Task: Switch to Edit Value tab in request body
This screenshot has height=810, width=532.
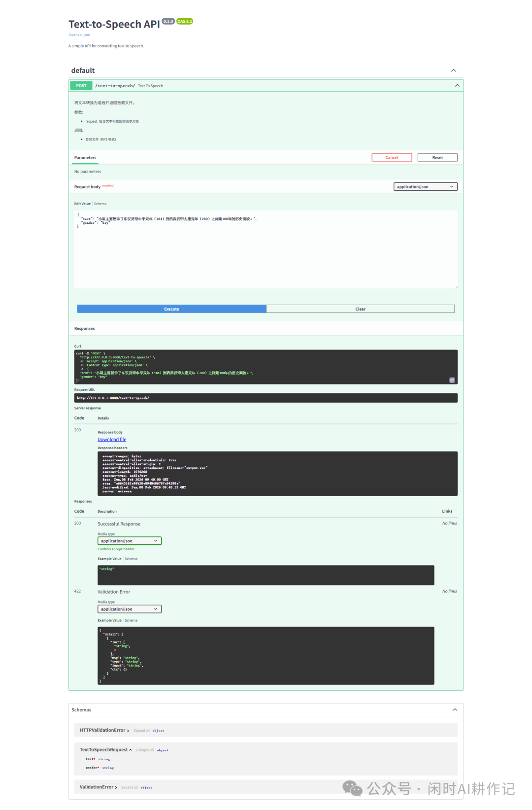Action: coord(82,204)
